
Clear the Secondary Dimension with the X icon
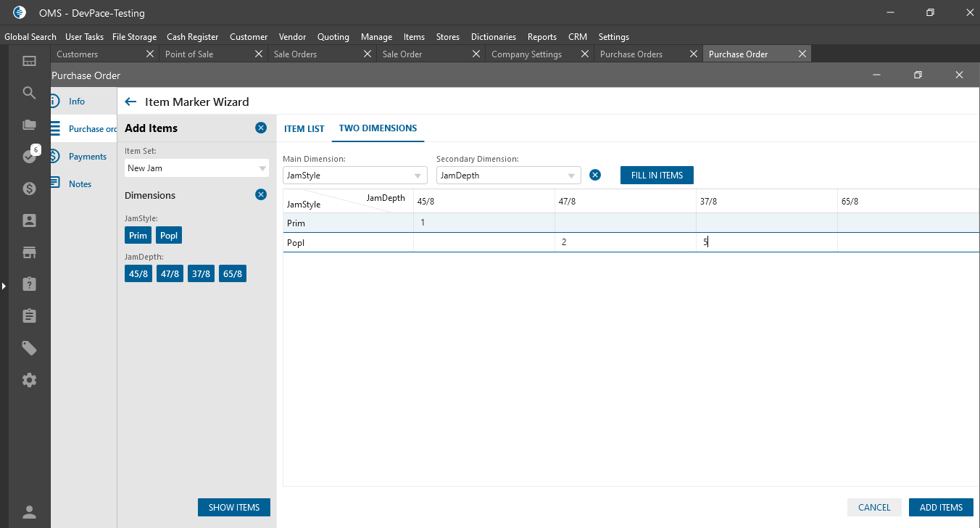pos(595,175)
